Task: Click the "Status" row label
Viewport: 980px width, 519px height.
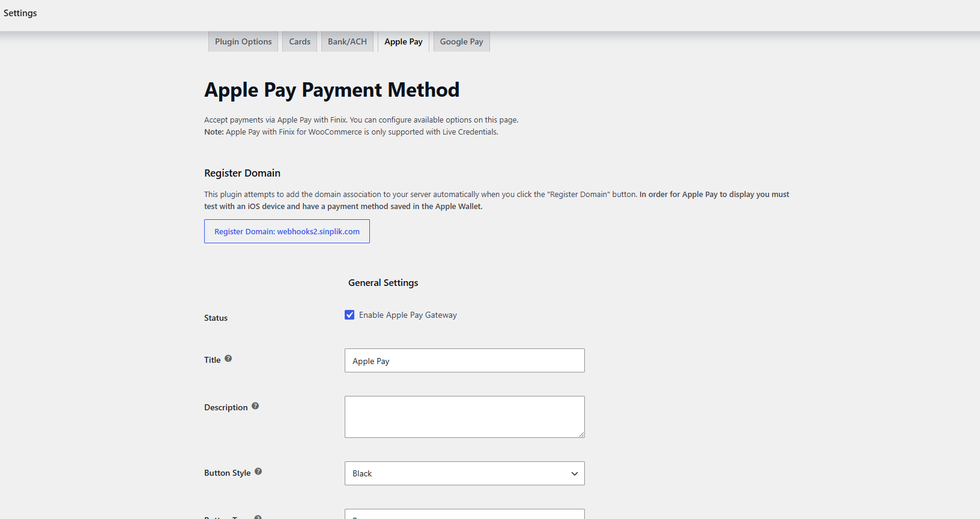Action: [x=216, y=318]
